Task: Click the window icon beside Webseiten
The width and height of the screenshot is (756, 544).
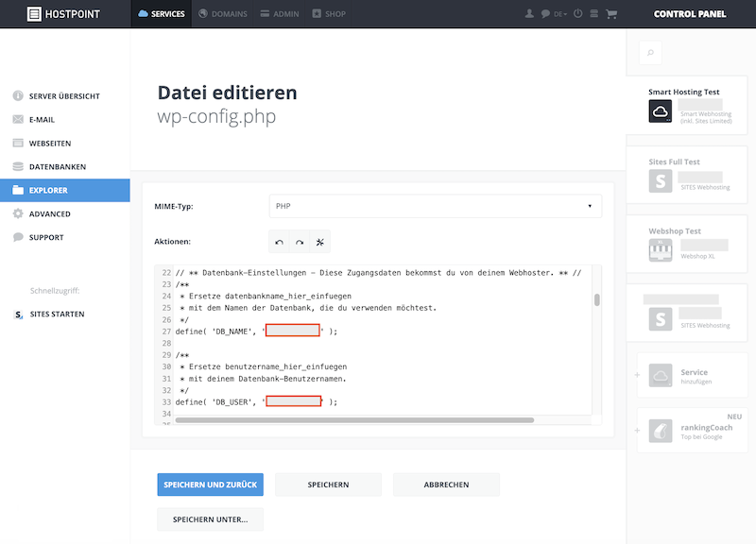Action: [18, 143]
